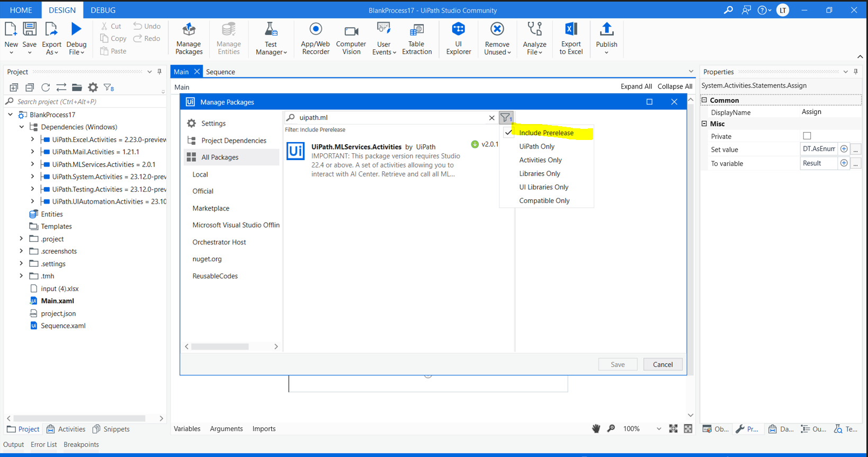Click the pan hand tool icon
Viewport: 868px width, 457px height.
coord(596,429)
